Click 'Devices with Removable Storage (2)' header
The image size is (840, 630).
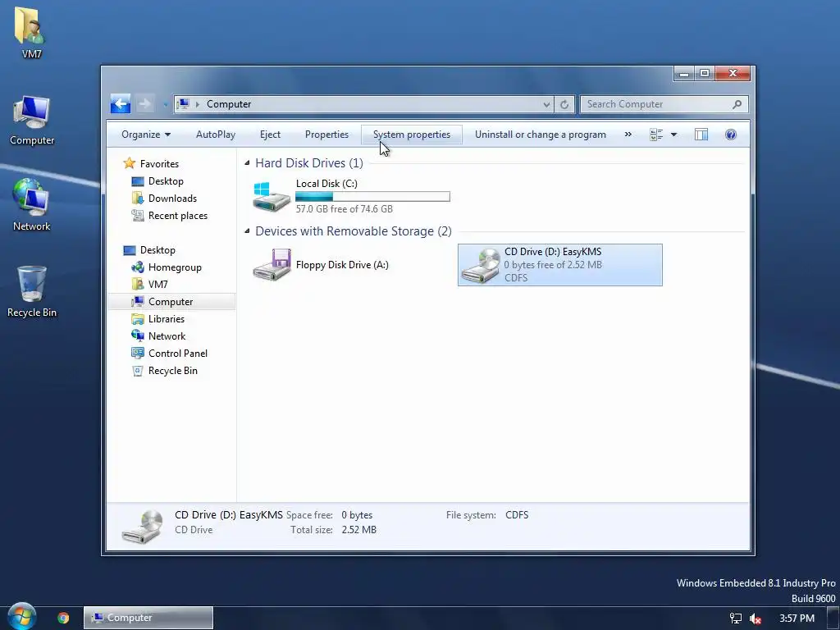[353, 231]
